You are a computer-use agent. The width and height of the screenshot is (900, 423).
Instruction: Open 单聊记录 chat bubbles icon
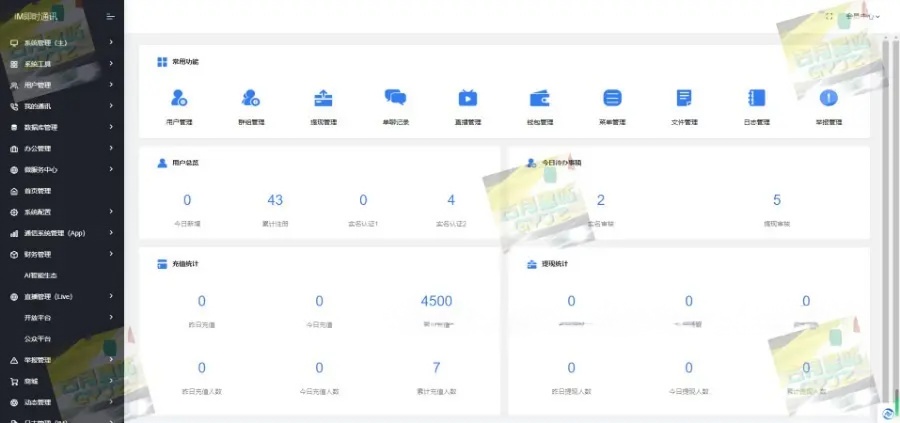pyautogui.click(x=395, y=98)
